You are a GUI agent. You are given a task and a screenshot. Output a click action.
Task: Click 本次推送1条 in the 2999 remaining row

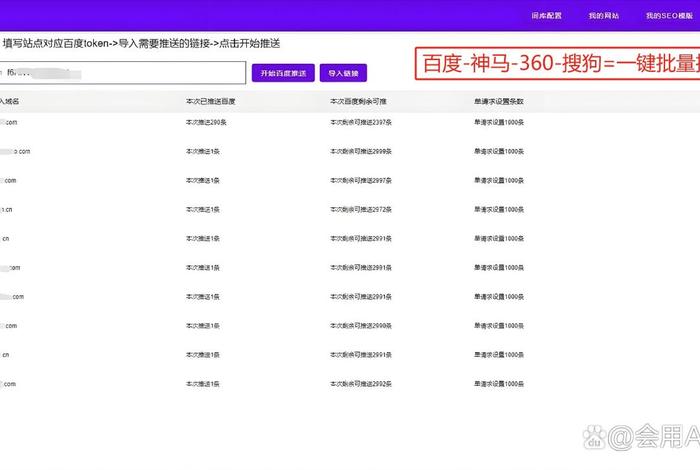tap(203, 151)
